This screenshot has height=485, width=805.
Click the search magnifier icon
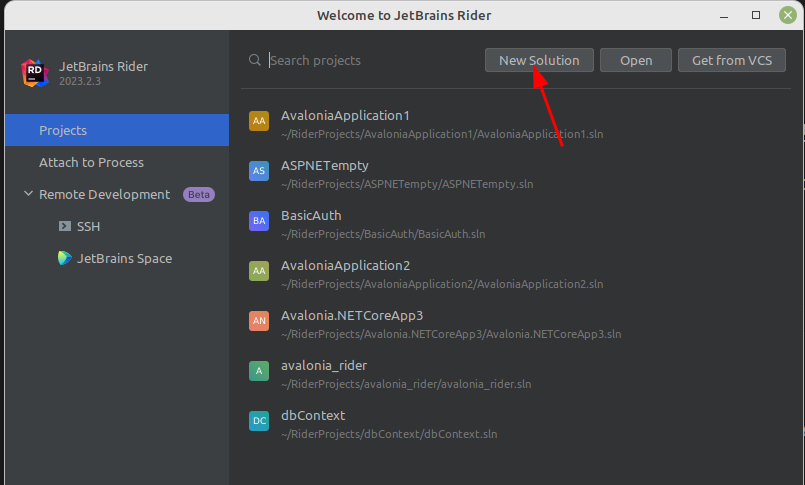pyautogui.click(x=255, y=60)
